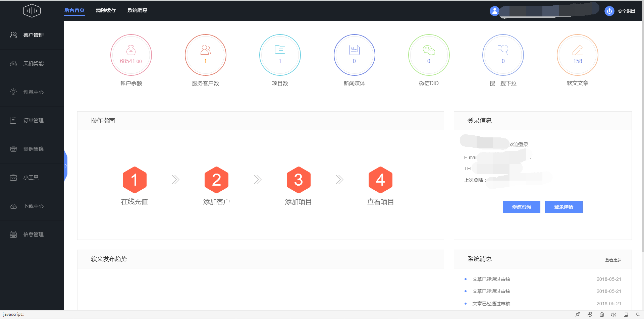The image size is (644, 319).
Task: Open the 软文文章 pencil circle
Action: [578, 55]
